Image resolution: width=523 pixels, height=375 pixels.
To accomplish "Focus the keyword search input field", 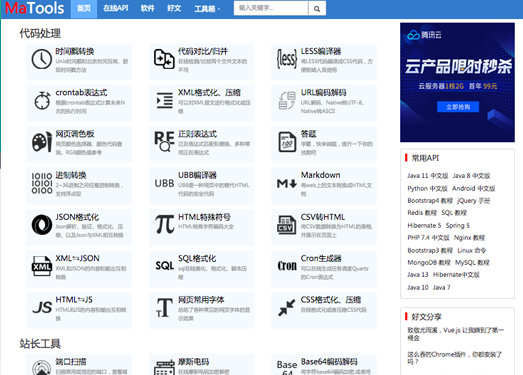I will coord(271,8).
